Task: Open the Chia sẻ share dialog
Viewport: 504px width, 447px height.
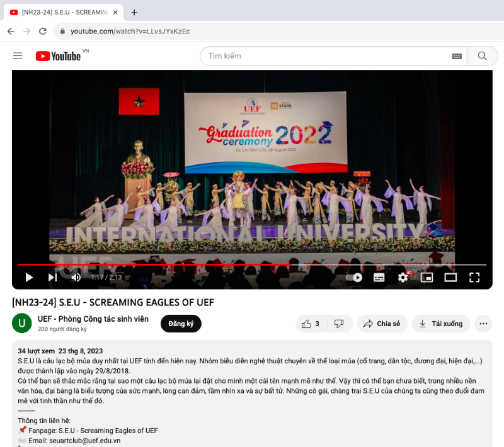Action: point(382,324)
